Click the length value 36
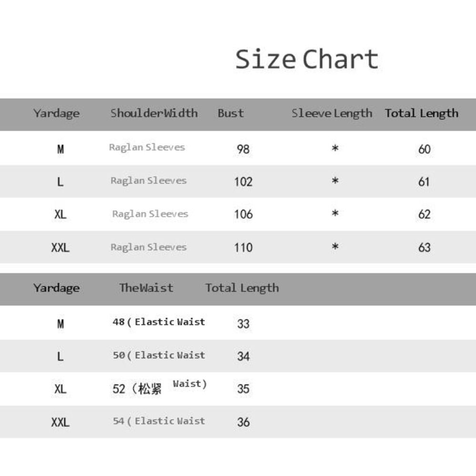This screenshot has width=476, height=476. pos(243,422)
